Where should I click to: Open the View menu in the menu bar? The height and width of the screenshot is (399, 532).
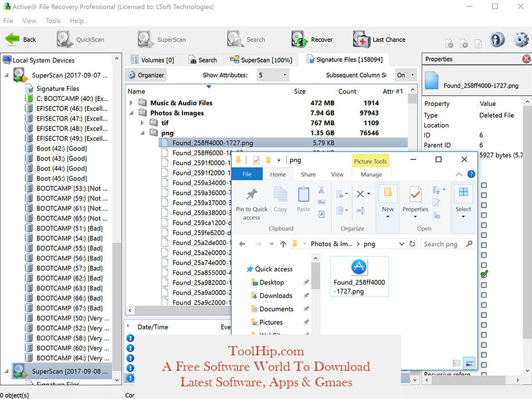pyautogui.click(x=29, y=21)
